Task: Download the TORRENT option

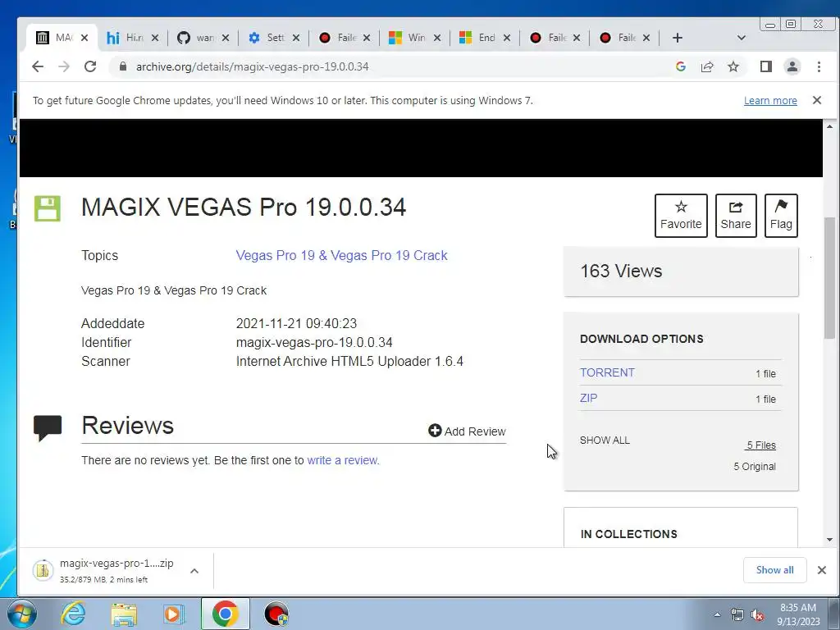Action: pos(607,372)
